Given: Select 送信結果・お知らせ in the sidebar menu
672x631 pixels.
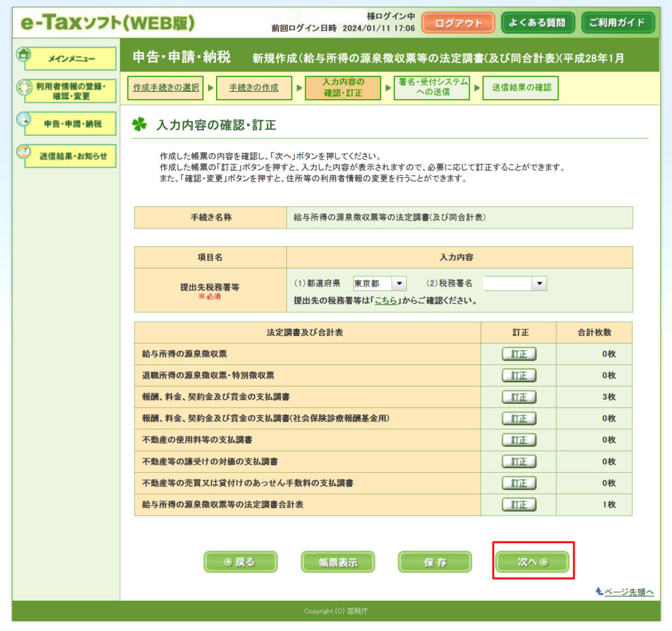Looking at the screenshot, I should click(71, 156).
